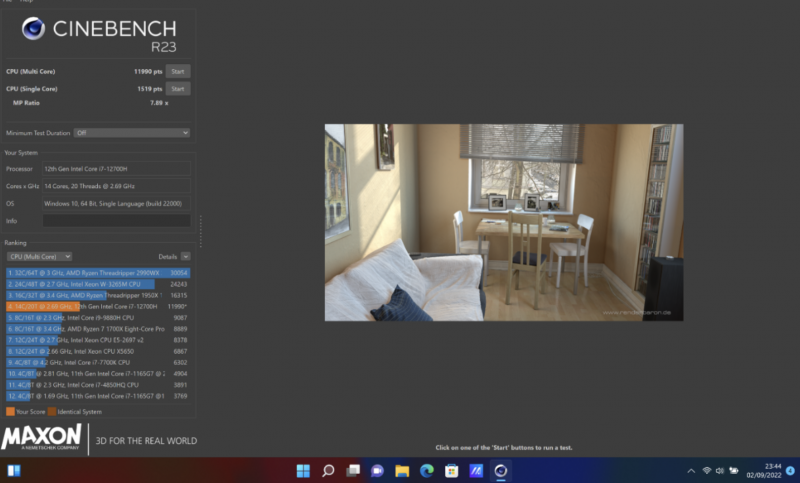Image resolution: width=800 pixels, height=483 pixels.
Task: Click the volume speaker tray icon
Action: point(720,470)
